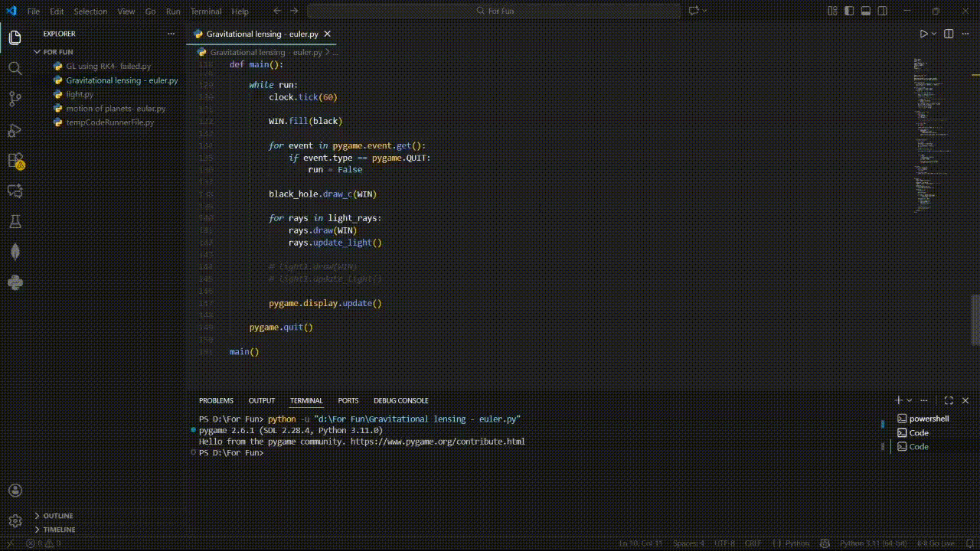Switch to the PROBLEMS tab

pos(216,400)
